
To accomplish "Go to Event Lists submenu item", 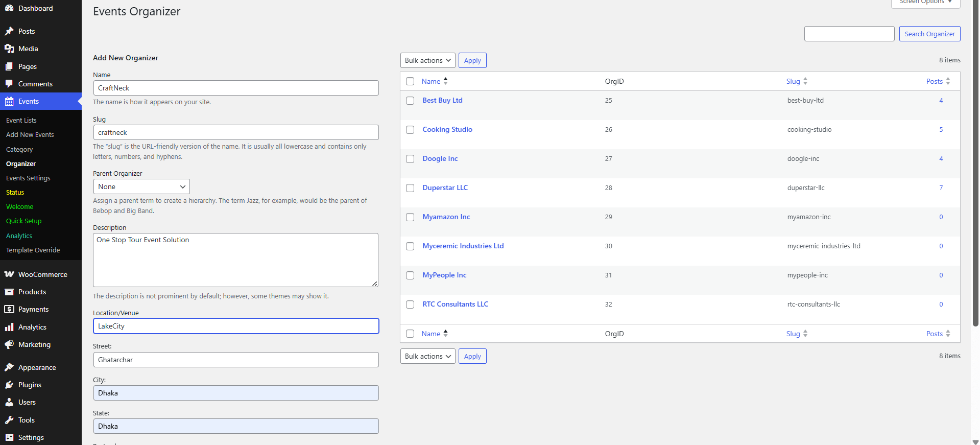I will pos(21,121).
